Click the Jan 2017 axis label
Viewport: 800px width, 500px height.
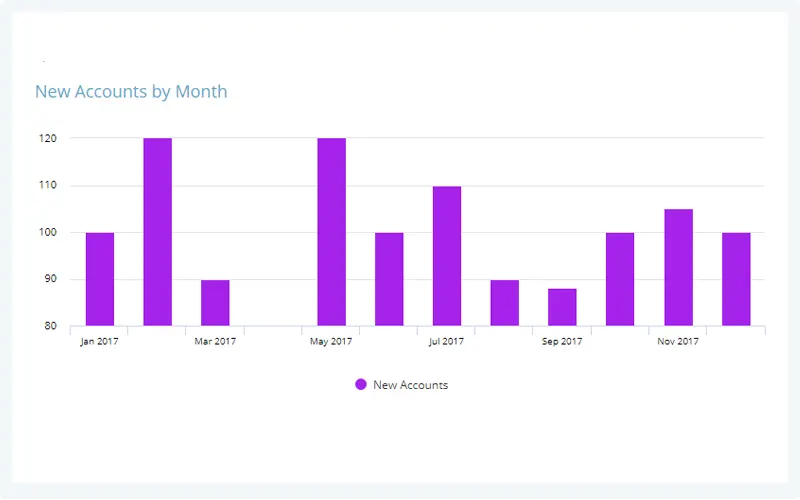(x=99, y=341)
